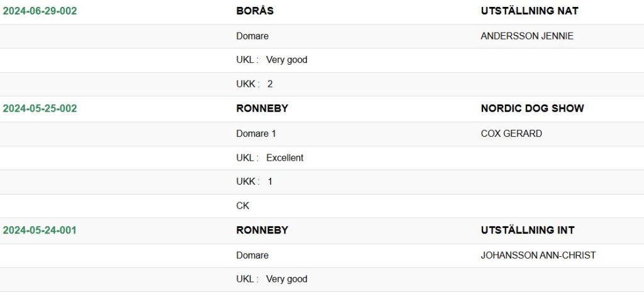Click judge name ANDERSSON JENNIE

coord(527,36)
